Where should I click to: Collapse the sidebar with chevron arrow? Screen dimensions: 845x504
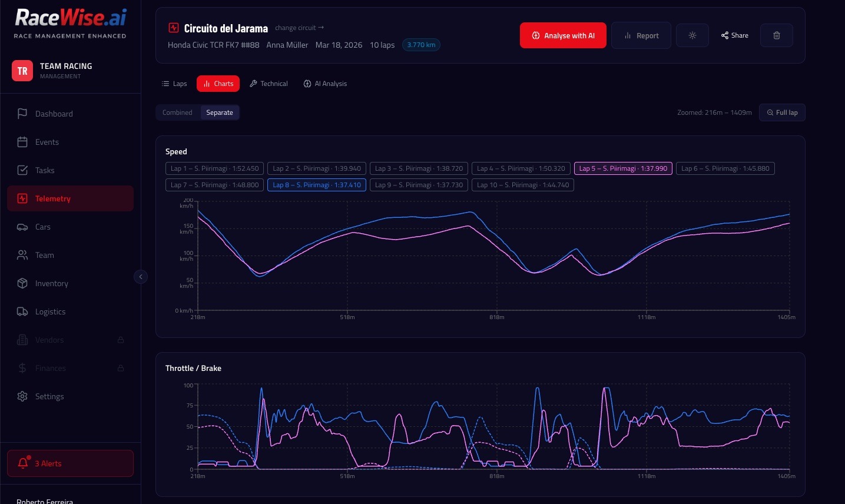[141, 277]
